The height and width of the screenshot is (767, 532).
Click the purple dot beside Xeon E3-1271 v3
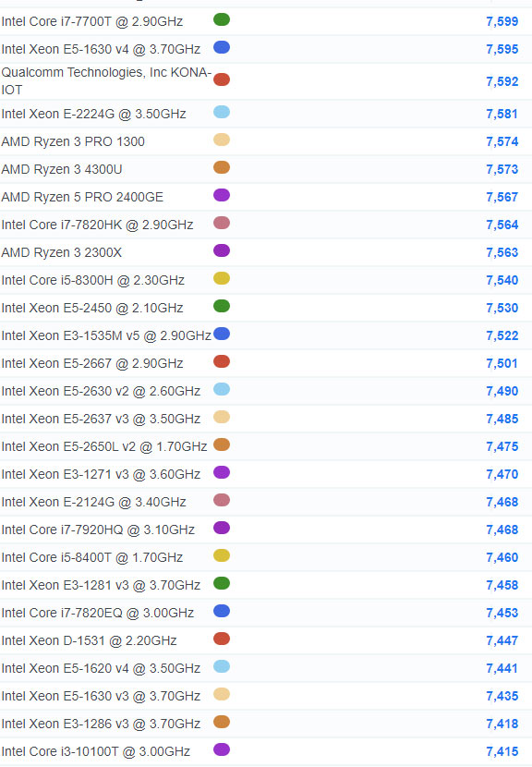(222, 472)
